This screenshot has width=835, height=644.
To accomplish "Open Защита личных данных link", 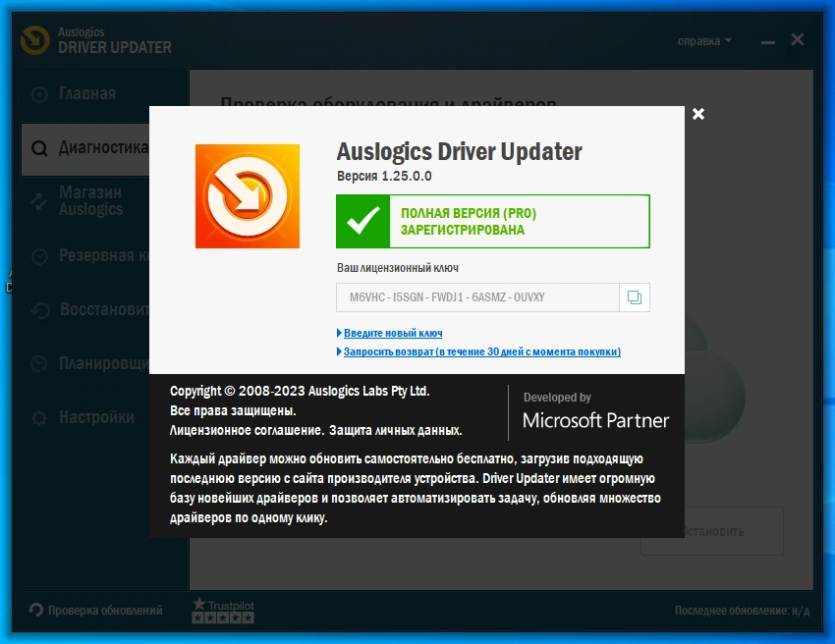I will 395,431.
